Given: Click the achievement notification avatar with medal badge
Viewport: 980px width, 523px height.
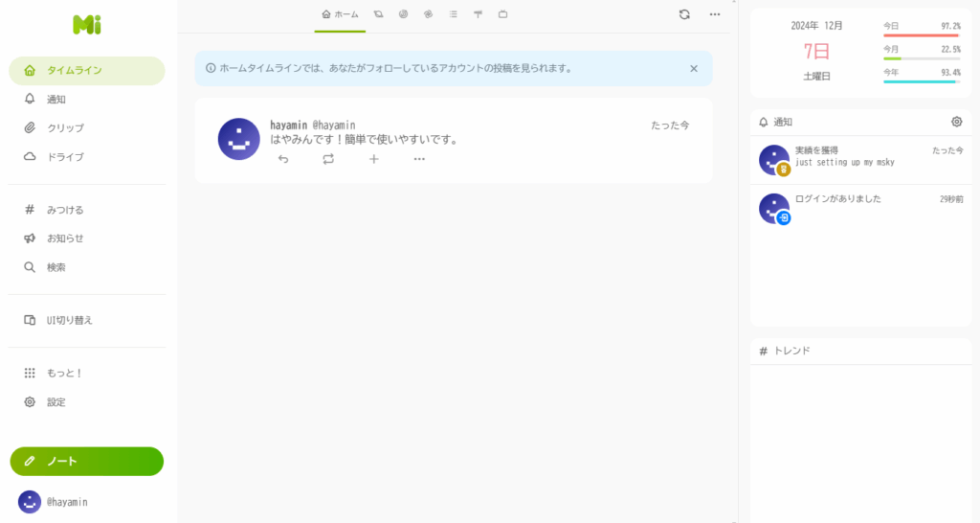Looking at the screenshot, I should tap(774, 160).
